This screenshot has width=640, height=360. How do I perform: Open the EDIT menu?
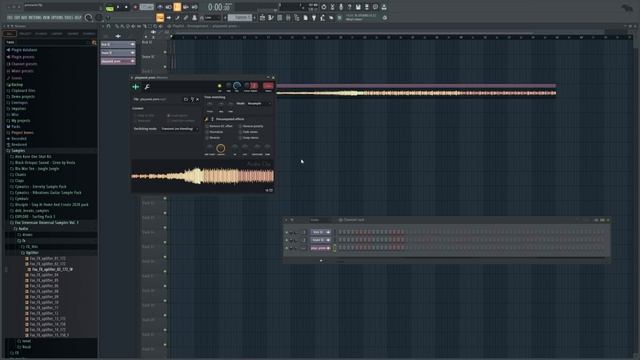(16, 18)
